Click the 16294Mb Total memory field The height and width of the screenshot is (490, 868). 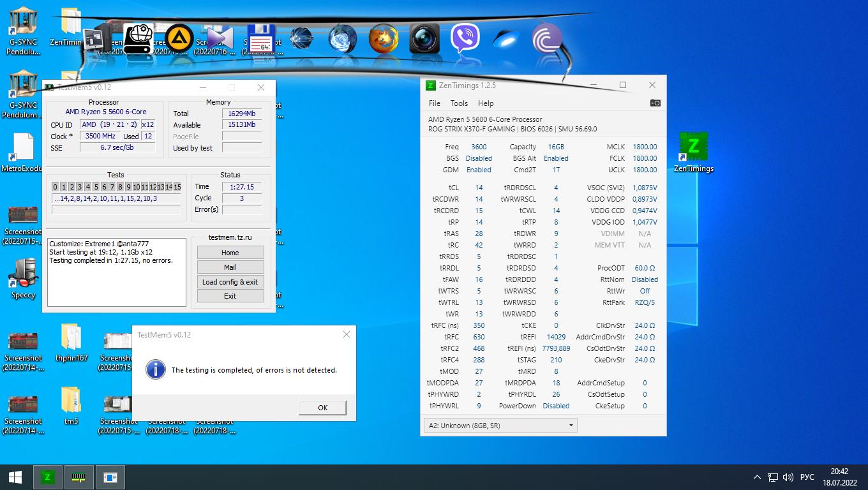pyautogui.click(x=242, y=114)
